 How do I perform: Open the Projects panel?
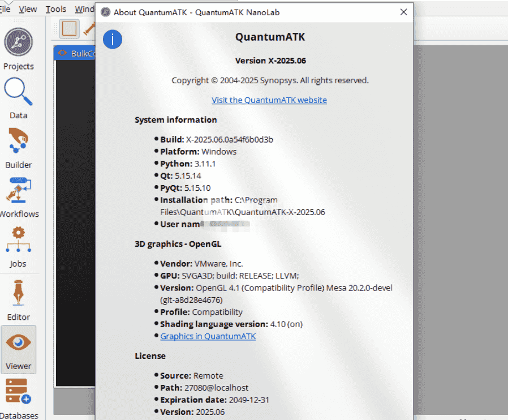(18, 49)
